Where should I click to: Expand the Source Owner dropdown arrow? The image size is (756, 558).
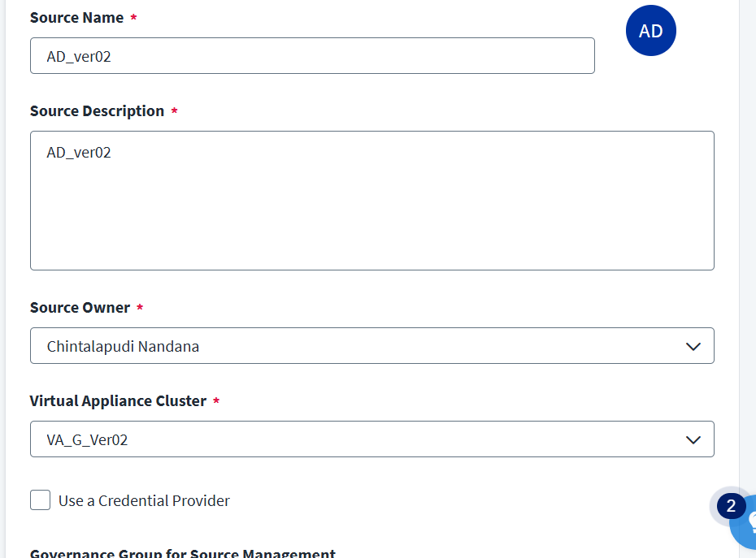(693, 346)
